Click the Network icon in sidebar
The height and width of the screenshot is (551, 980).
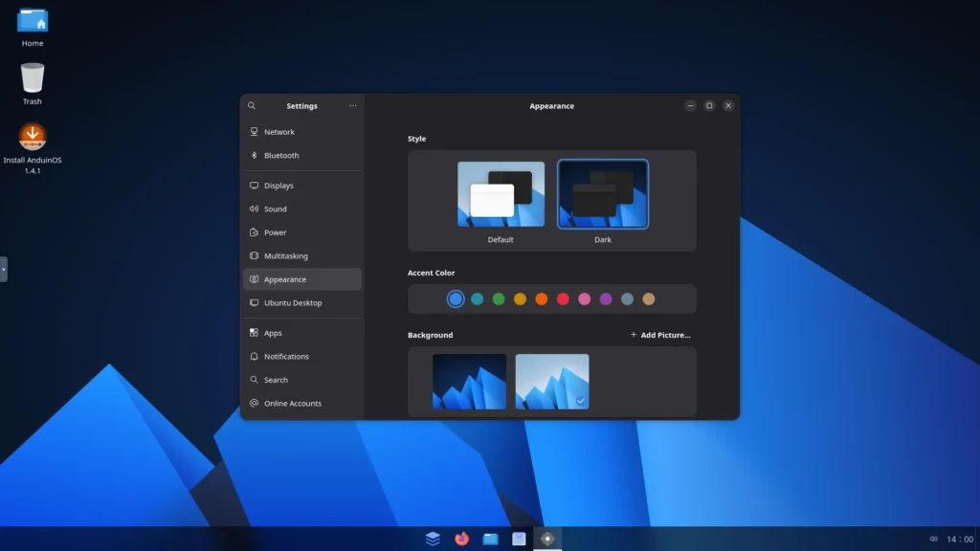point(254,132)
